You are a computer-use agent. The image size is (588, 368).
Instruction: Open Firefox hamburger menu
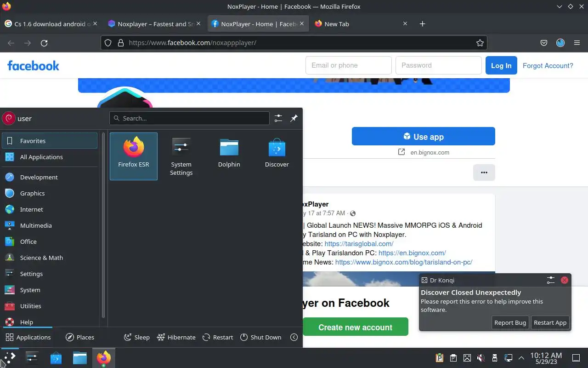(x=577, y=43)
